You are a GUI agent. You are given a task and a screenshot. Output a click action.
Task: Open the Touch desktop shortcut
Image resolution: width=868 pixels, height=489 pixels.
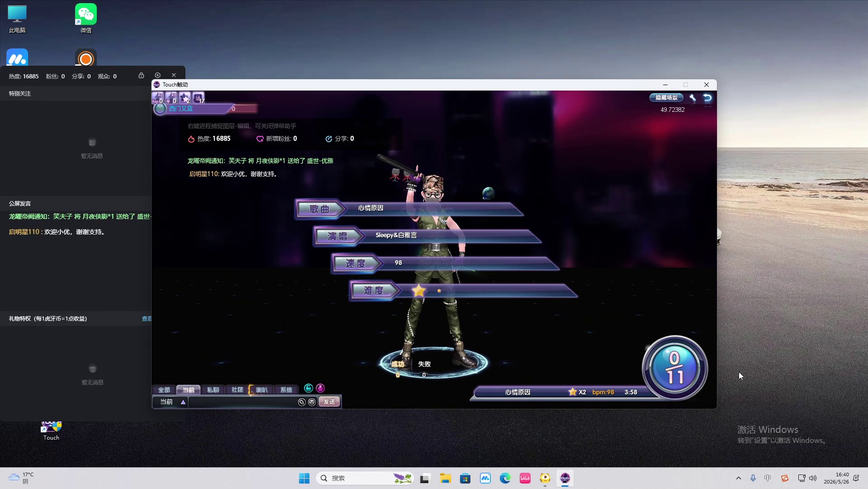(51, 431)
